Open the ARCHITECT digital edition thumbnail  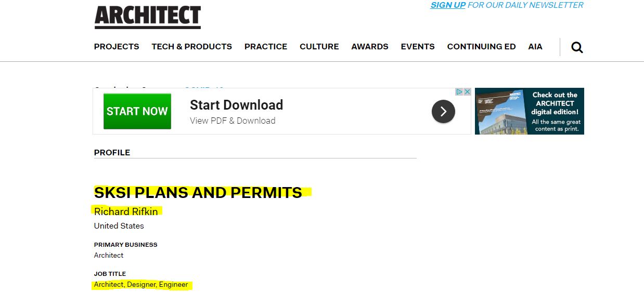tap(530, 111)
